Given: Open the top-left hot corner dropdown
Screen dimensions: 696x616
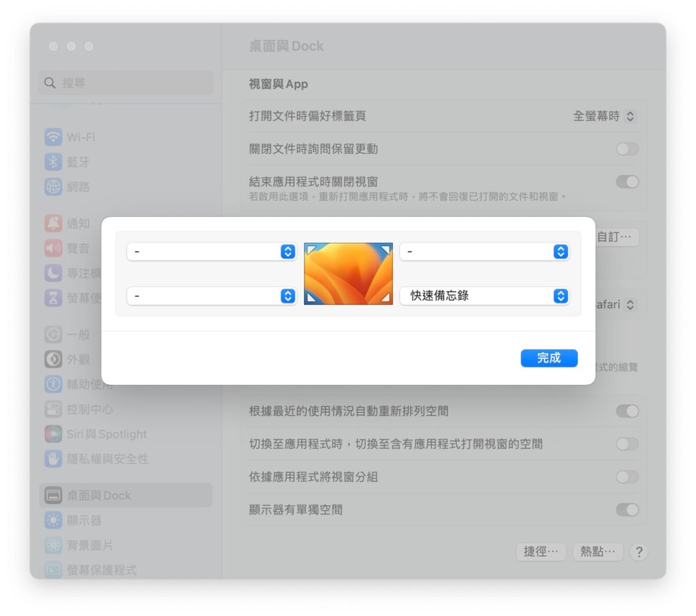Looking at the screenshot, I should [212, 252].
